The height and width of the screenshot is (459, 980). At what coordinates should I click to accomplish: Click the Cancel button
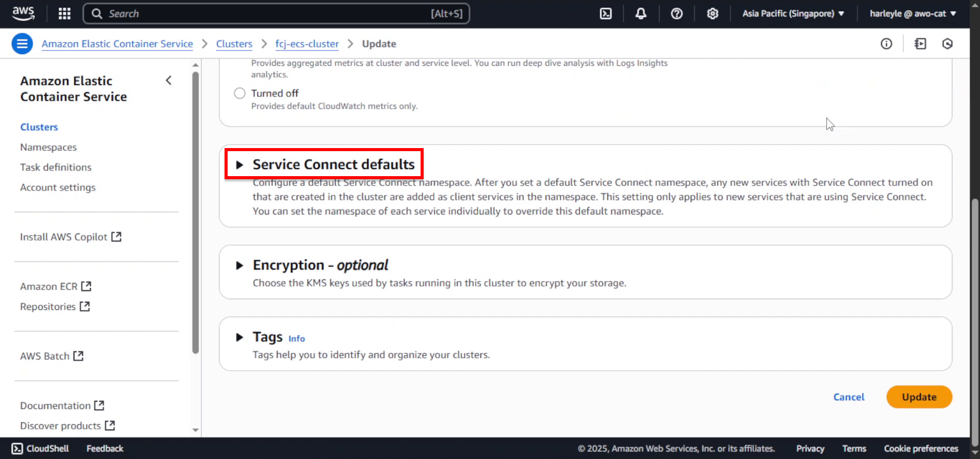(849, 397)
